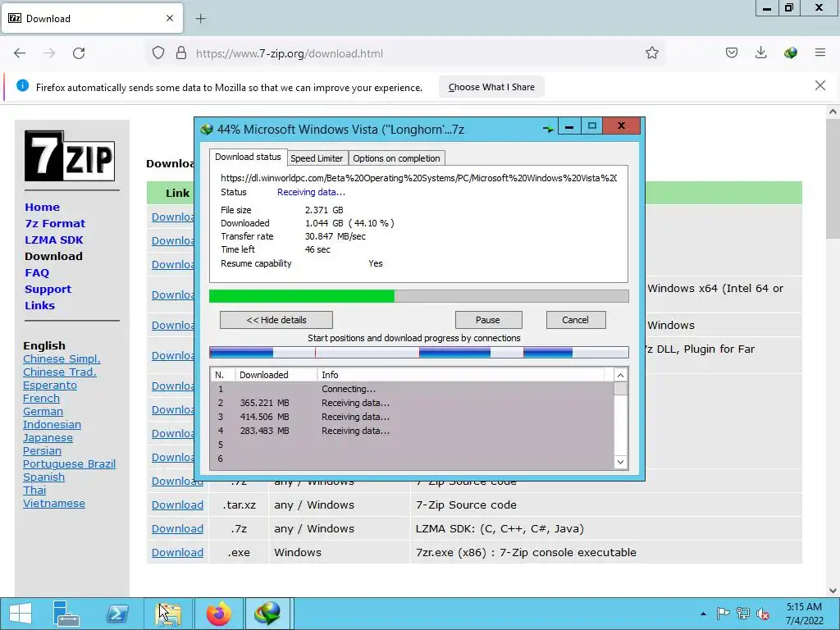
Task: Select the Download status tab
Action: 248,157
